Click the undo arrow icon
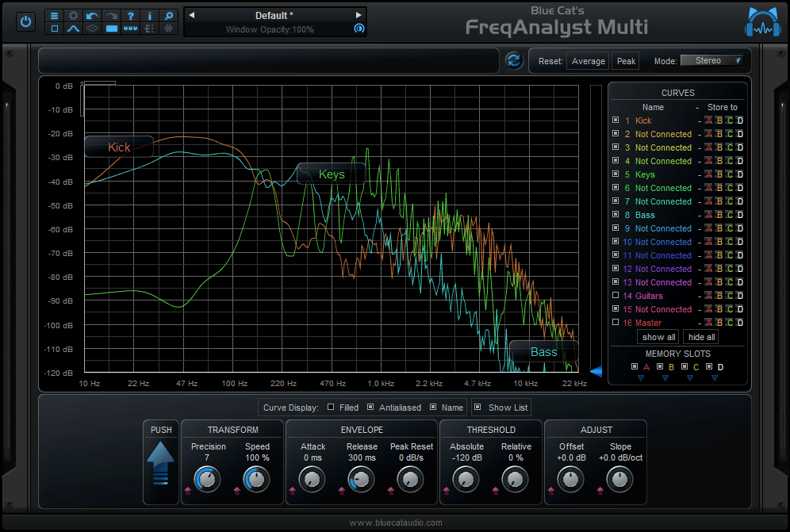790x532 pixels. pyautogui.click(x=92, y=16)
